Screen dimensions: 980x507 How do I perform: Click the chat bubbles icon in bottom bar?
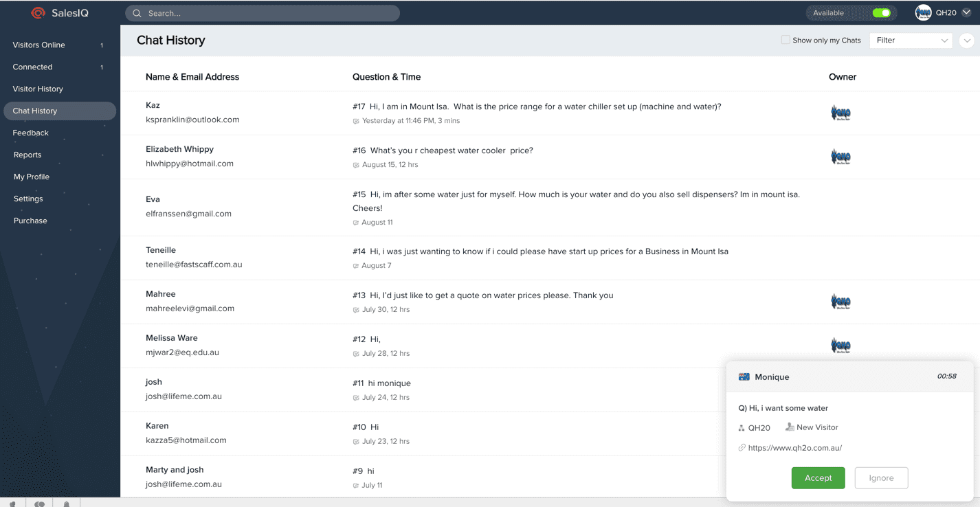click(39, 504)
